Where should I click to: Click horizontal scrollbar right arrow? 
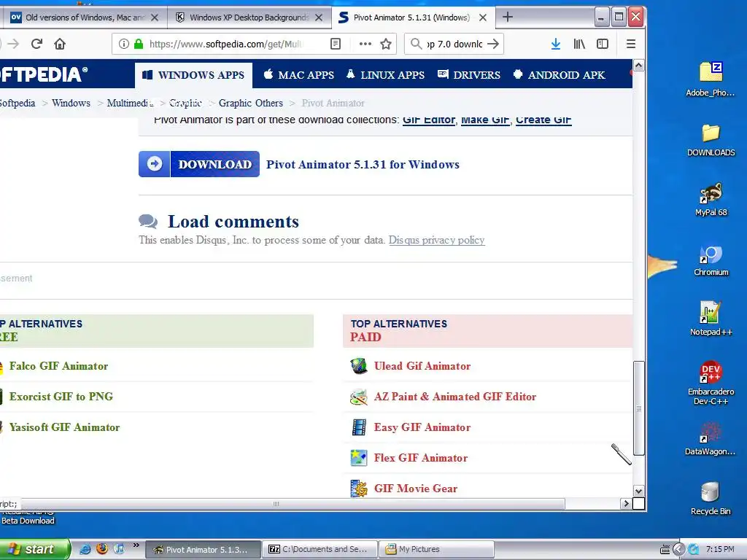point(626,503)
